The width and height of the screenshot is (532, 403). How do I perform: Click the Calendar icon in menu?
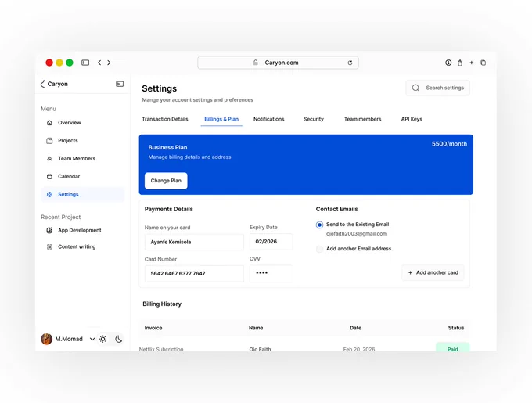49,176
